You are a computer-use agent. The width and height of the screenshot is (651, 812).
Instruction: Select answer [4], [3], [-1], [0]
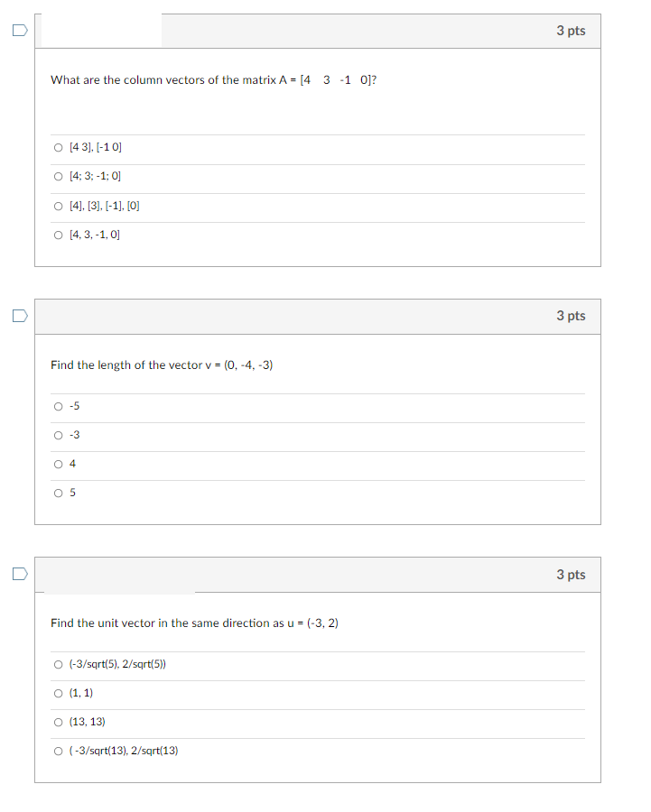[57, 206]
